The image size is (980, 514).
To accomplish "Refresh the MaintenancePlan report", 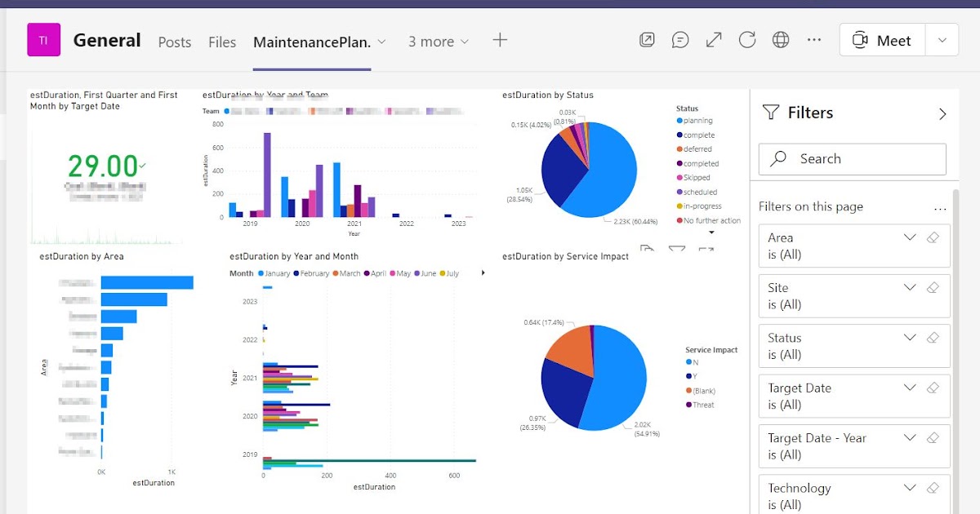I will (x=747, y=38).
